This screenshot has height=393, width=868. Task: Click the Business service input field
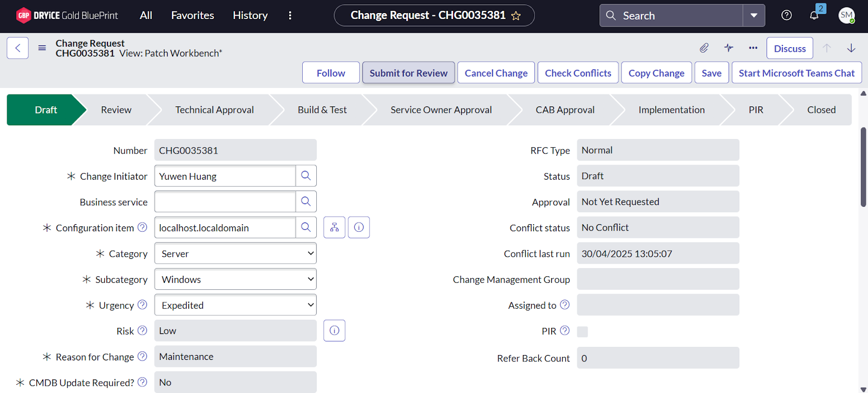point(225,202)
